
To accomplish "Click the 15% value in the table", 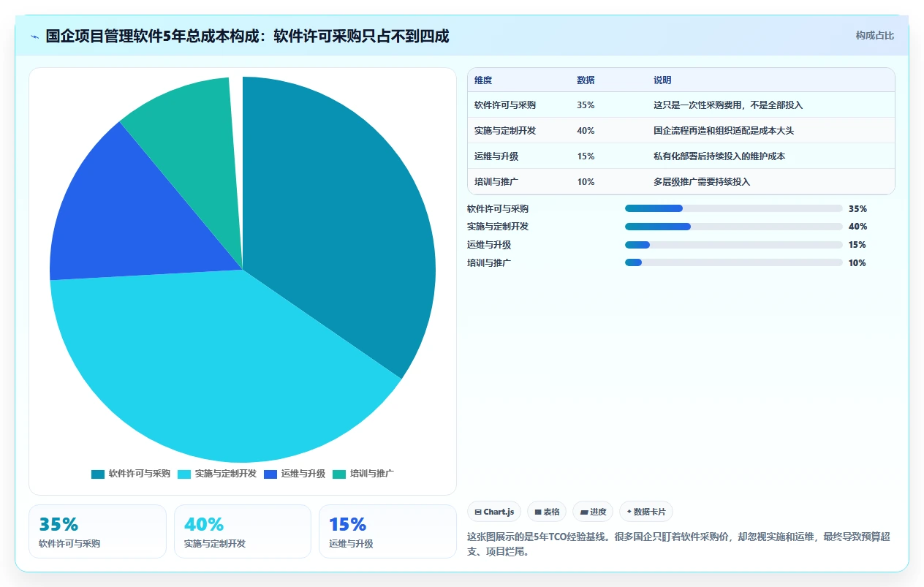I will click(586, 156).
